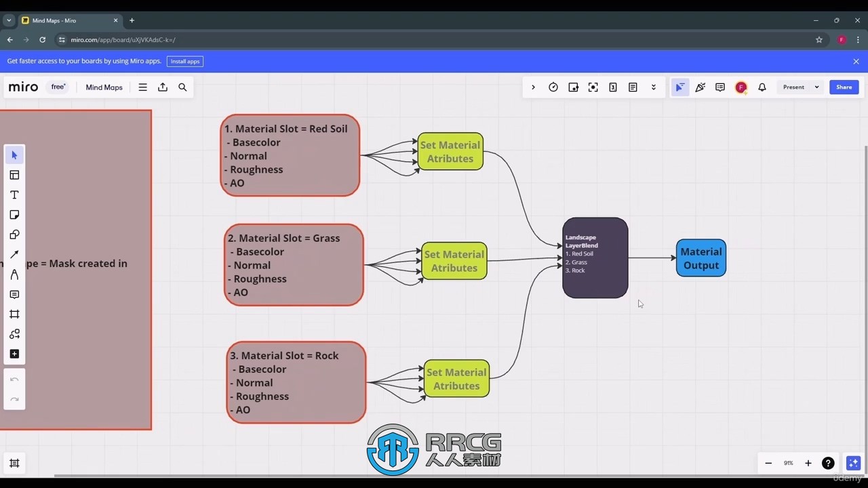Open the main hamburger menu
868x488 pixels.
click(x=142, y=87)
